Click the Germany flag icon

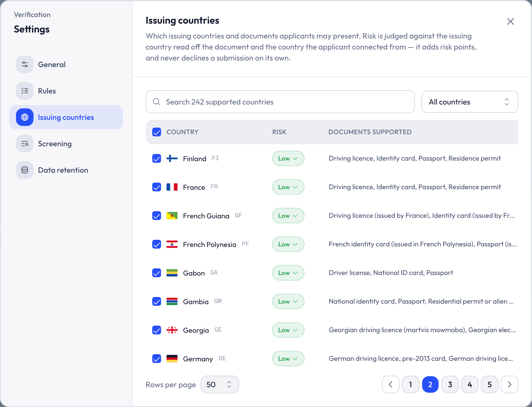point(172,359)
